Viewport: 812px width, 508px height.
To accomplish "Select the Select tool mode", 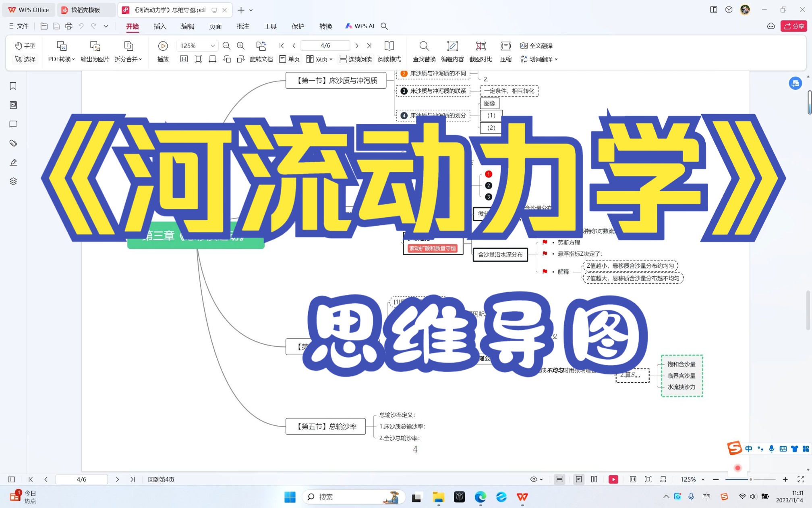I will [x=25, y=59].
